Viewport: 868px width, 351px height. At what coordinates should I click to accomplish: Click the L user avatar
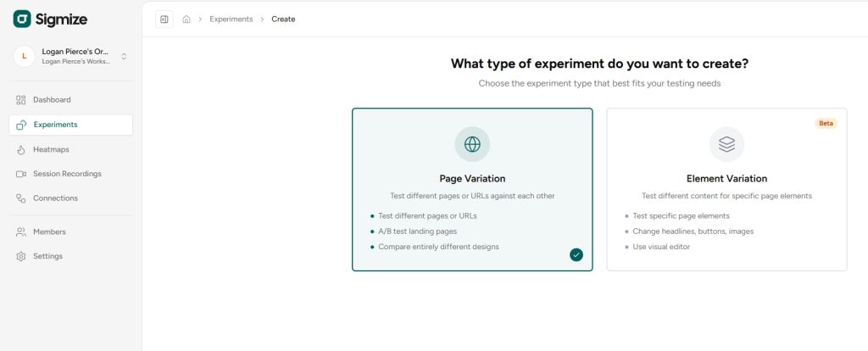[x=24, y=56]
